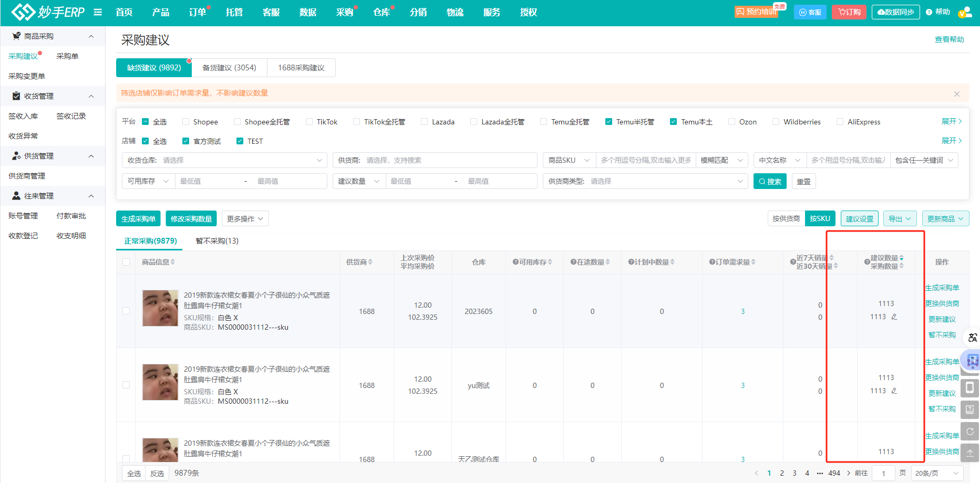This screenshot has height=483, width=980.
Task: Click the floating translate icon
Action: coord(972,338)
